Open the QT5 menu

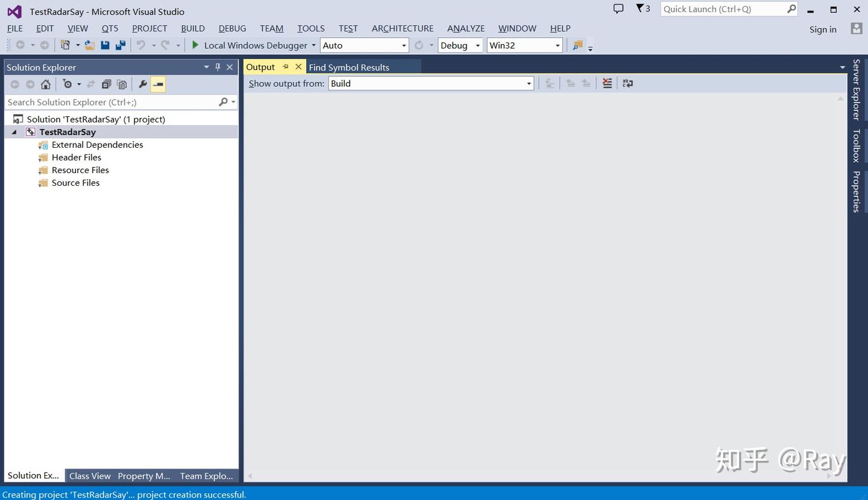110,28
